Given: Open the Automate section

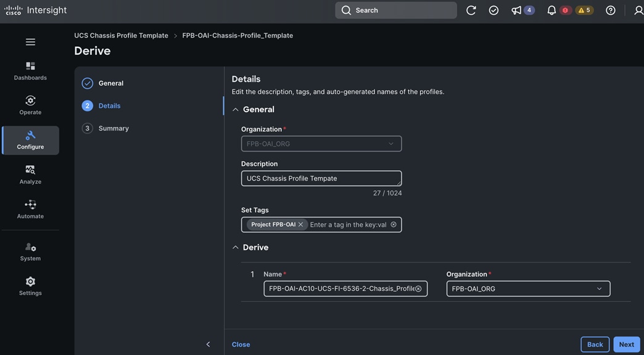Looking at the screenshot, I should click(x=30, y=210).
